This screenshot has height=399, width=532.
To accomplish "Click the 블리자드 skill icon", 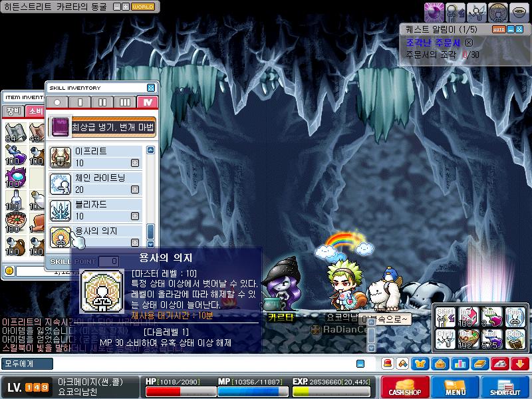I will coord(61,210).
